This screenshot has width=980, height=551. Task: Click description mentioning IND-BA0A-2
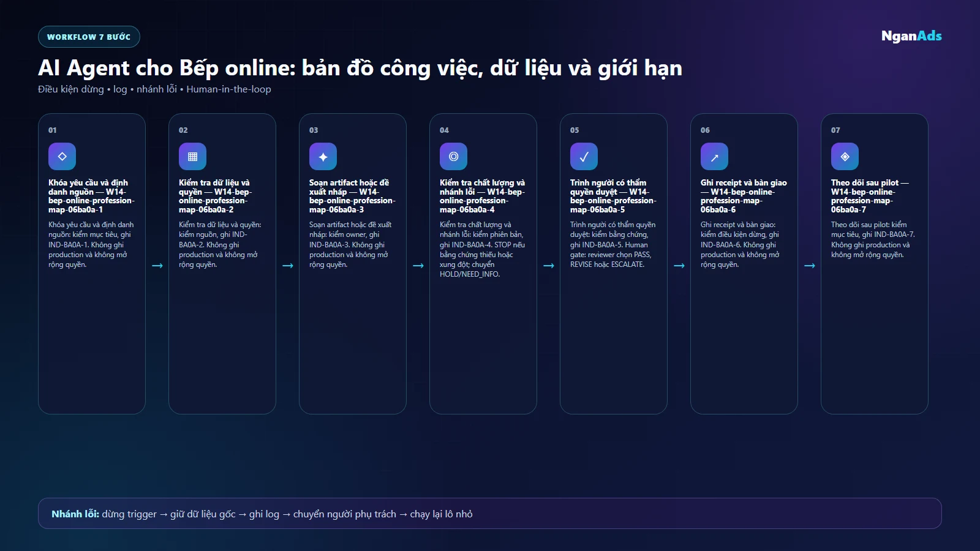coord(221,245)
